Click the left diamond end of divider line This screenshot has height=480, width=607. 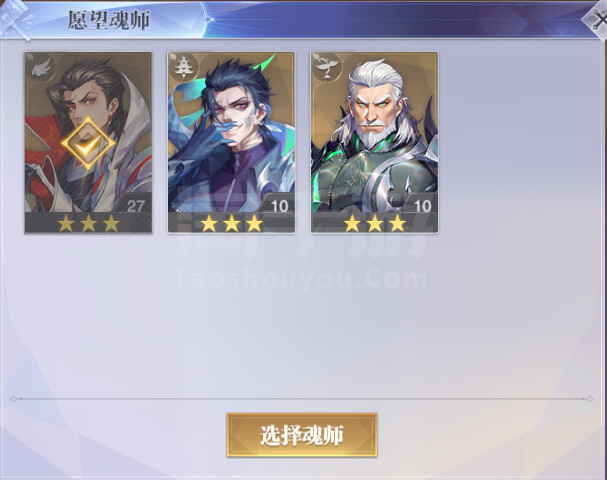(x=14, y=399)
